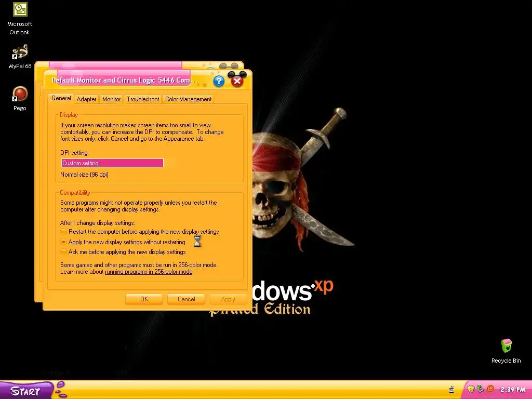Close the Default Monitor properties dialog
This screenshot has width=532, height=399.
pos(237,81)
